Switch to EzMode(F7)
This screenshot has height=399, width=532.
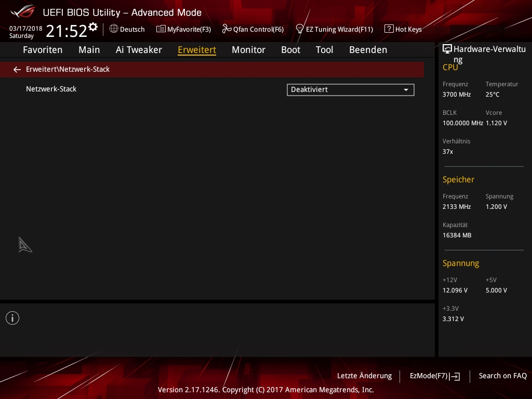tap(434, 376)
